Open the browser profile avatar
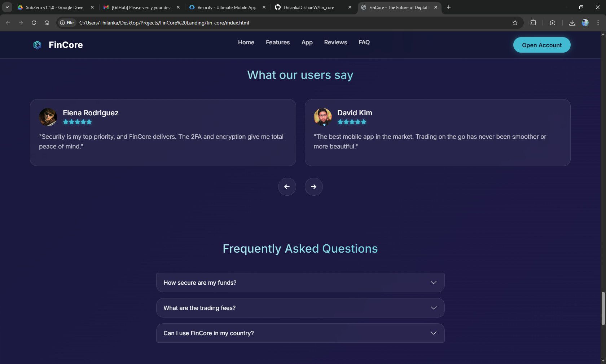This screenshot has width=606, height=364. click(585, 23)
